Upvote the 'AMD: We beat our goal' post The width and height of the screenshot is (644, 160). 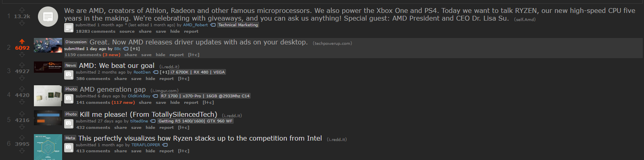tap(22, 65)
